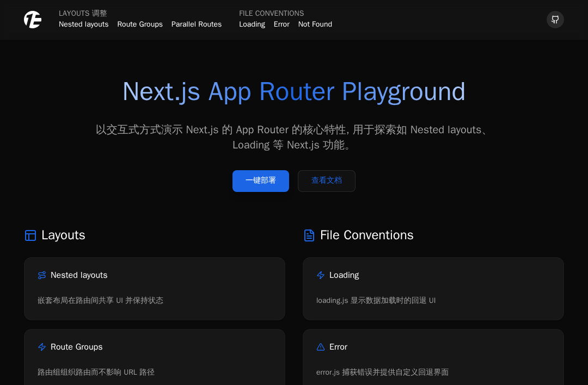
Task: Click the Layouts section heading
Action: point(63,235)
